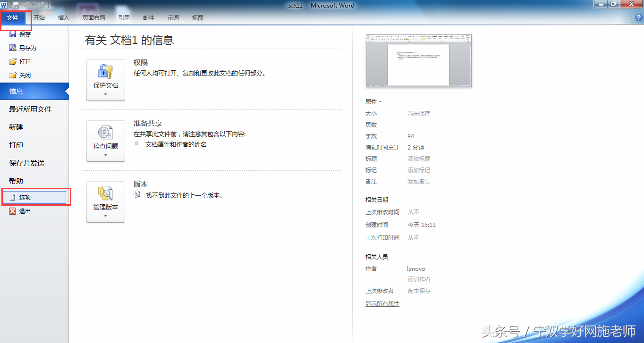Click the 添加标题 field
This screenshot has height=343, width=644.
[419, 159]
